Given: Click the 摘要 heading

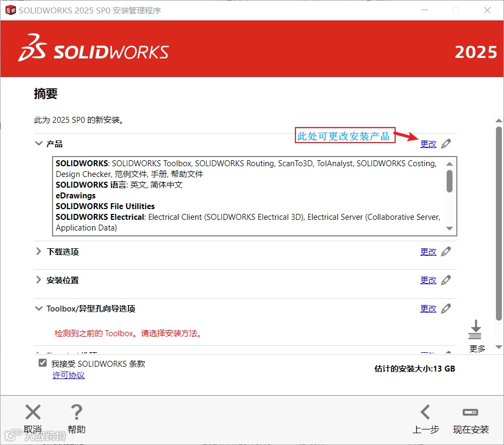Looking at the screenshot, I should point(46,93).
